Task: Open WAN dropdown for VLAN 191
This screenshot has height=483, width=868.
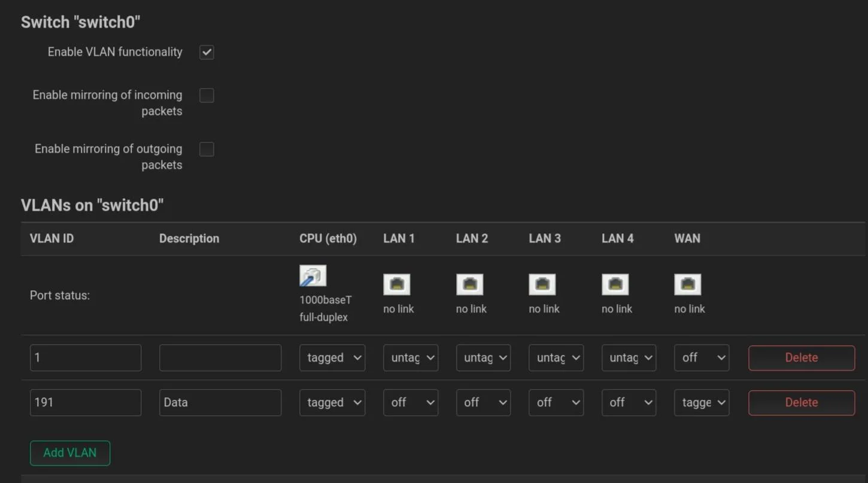Action: (x=702, y=403)
